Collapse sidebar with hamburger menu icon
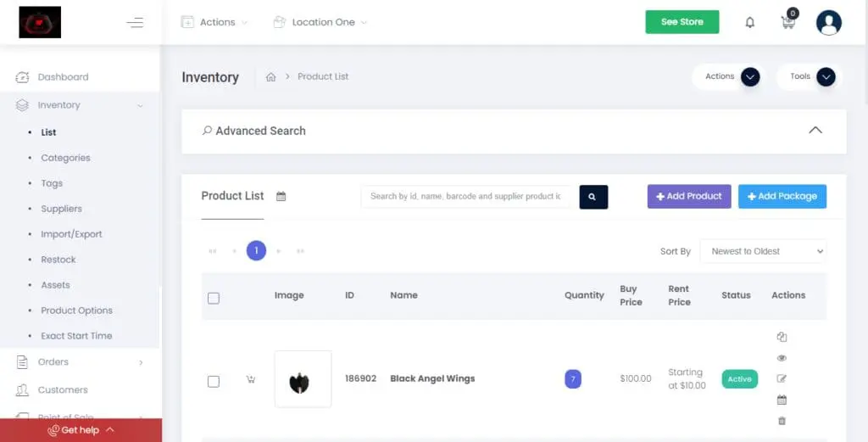The width and height of the screenshot is (868, 442). [x=135, y=22]
